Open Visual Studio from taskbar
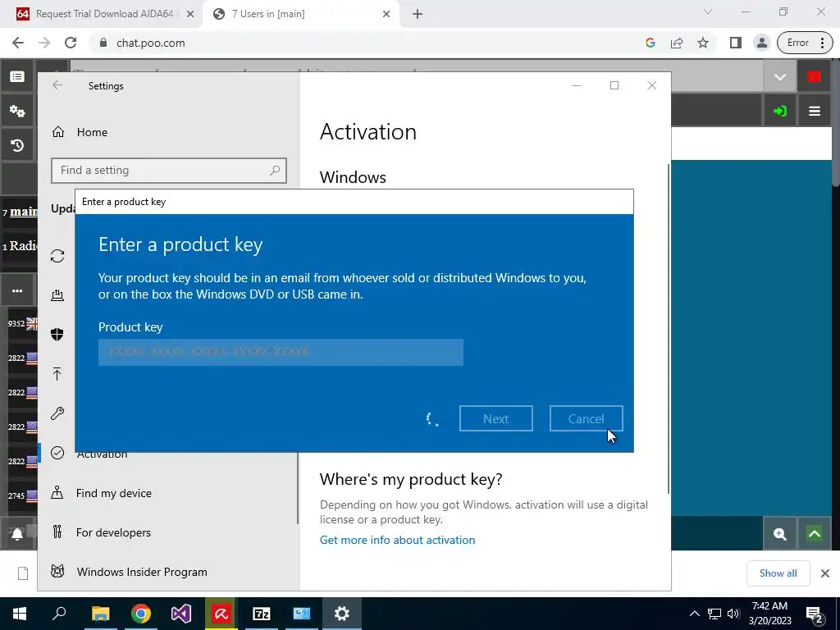The height and width of the screenshot is (630, 840). point(181,614)
